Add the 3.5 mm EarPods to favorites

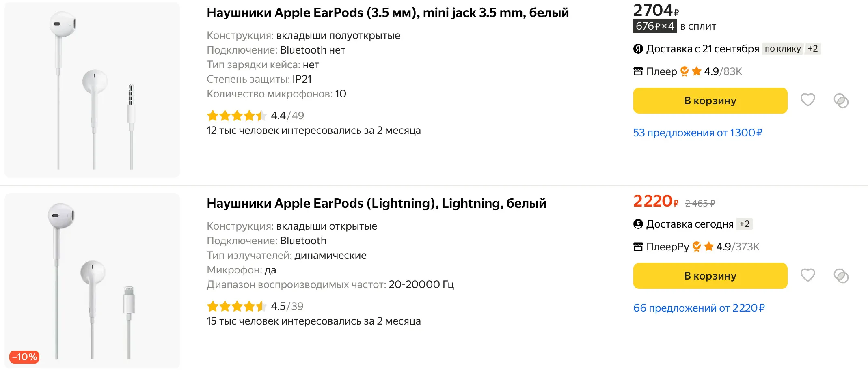tap(808, 100)
